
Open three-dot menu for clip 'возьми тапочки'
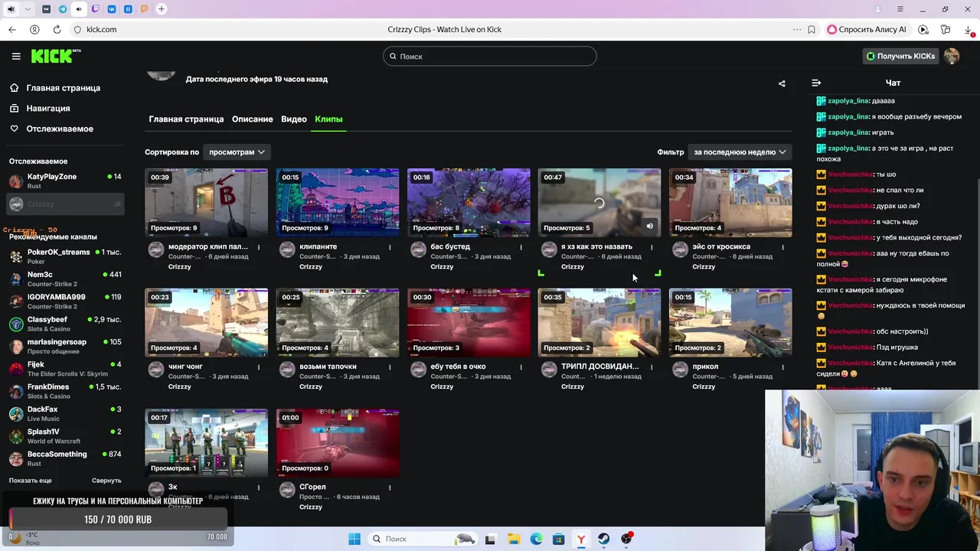point(390,367)
